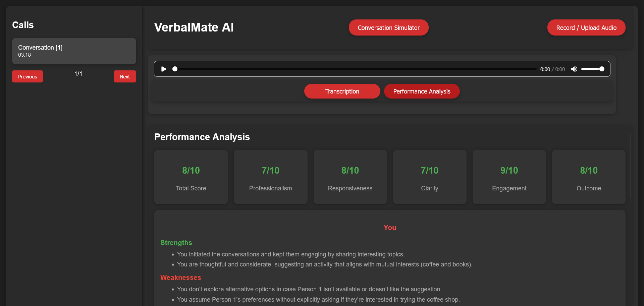Click the weakness about assuming Person 1's preferences
644x306 pixels.
[318, 300]
